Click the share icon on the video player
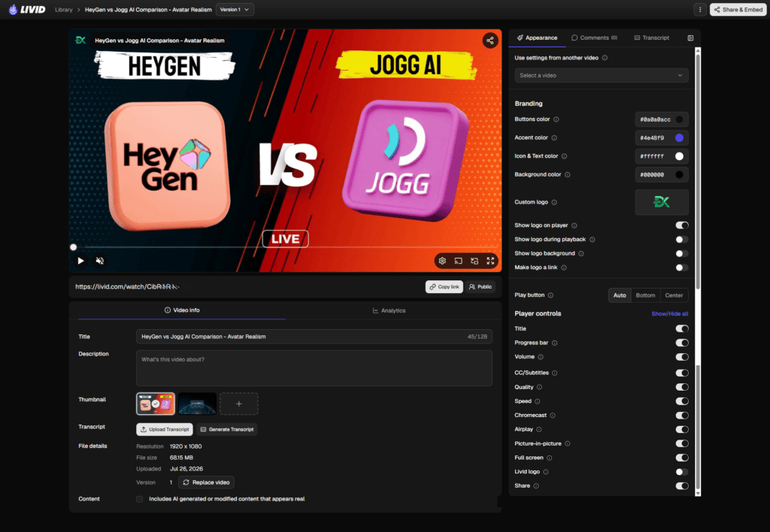 click(490, 41)
